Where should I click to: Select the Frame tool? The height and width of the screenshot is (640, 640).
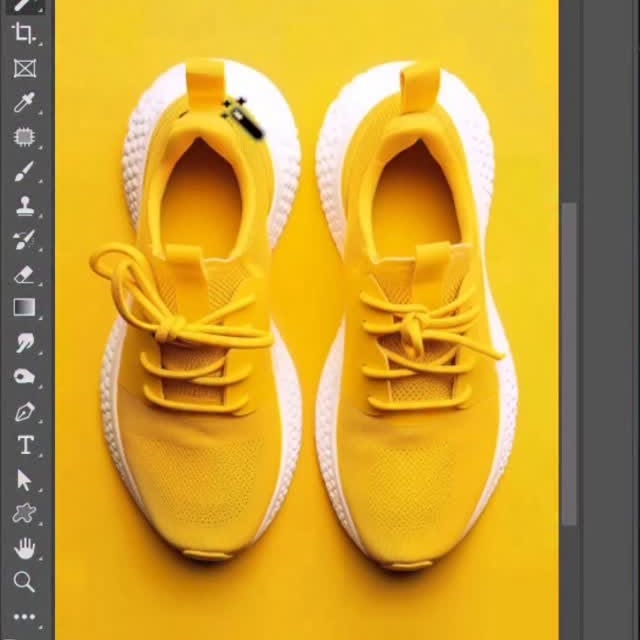(24, 68)
